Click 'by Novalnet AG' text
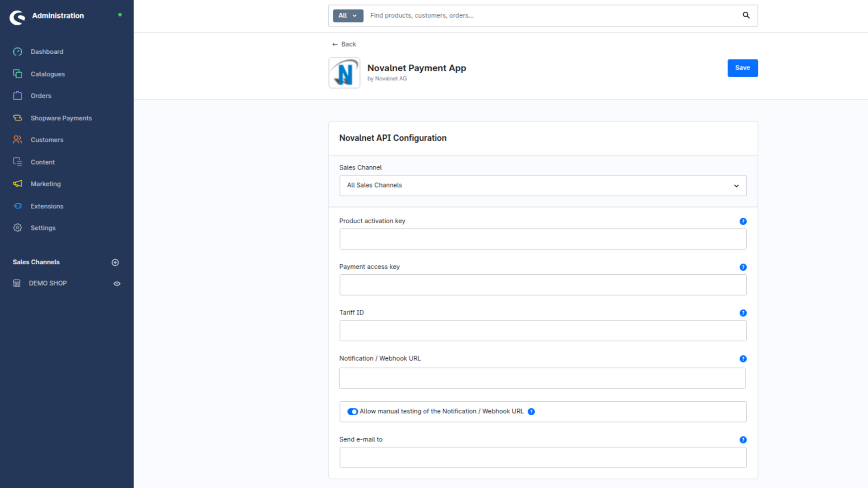 pos(387,79)
